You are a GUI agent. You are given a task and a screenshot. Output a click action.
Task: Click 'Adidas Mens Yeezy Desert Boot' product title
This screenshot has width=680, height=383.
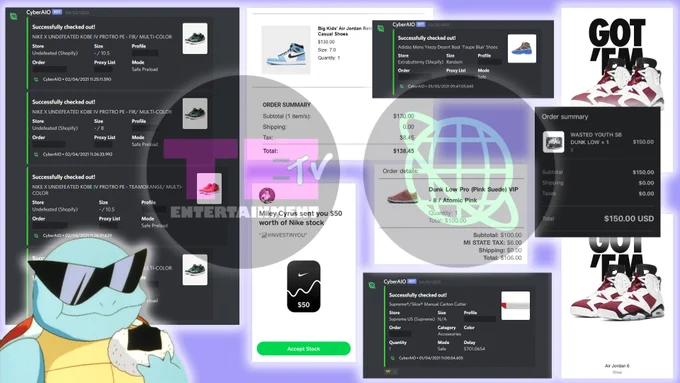[x=448, y=47]
